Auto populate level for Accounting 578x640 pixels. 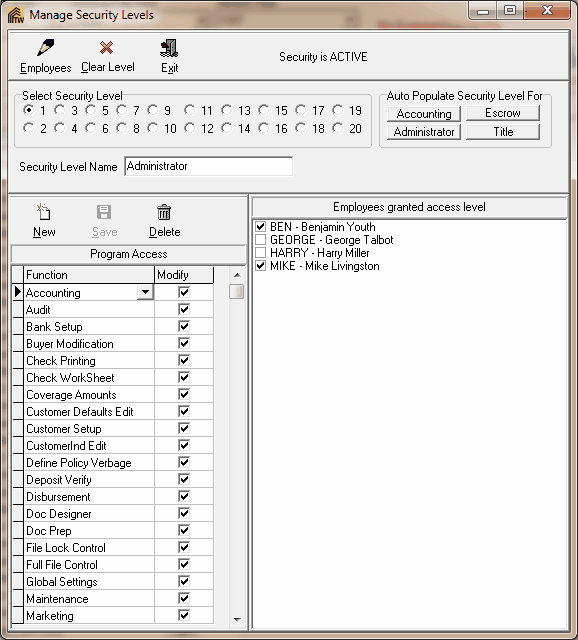pyautogui.click(x=424, y=113)
